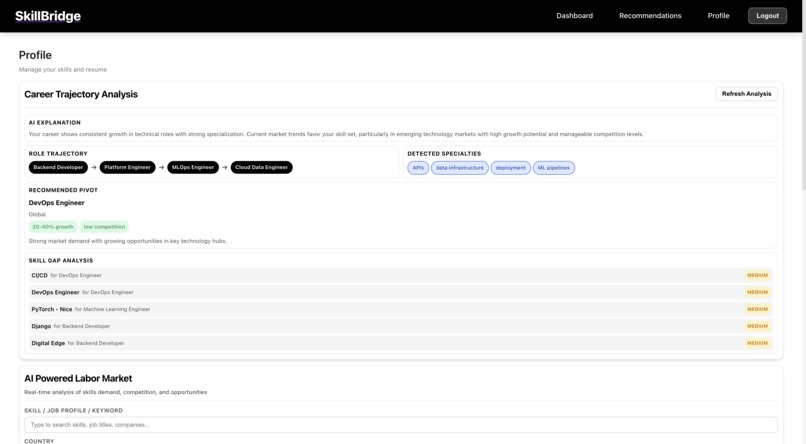Select the CI/CD skill gap row
The image size is (806, 444).
400,275
